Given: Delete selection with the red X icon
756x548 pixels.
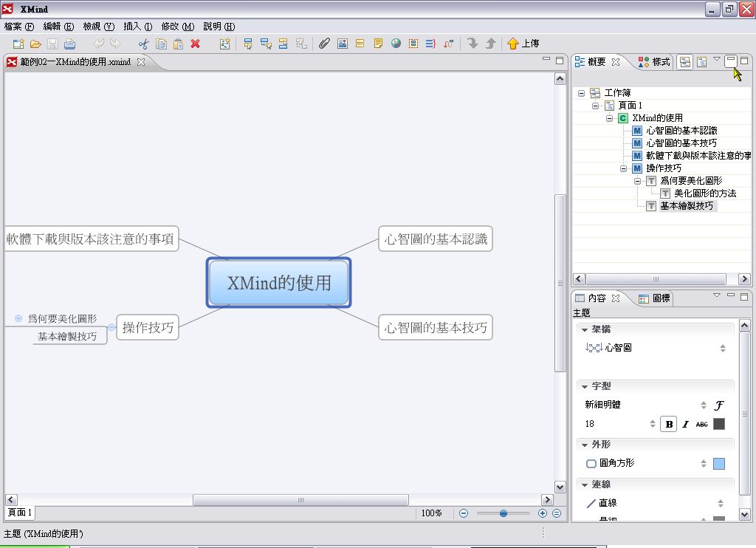Looking at the screenshot, I should 195,44.
